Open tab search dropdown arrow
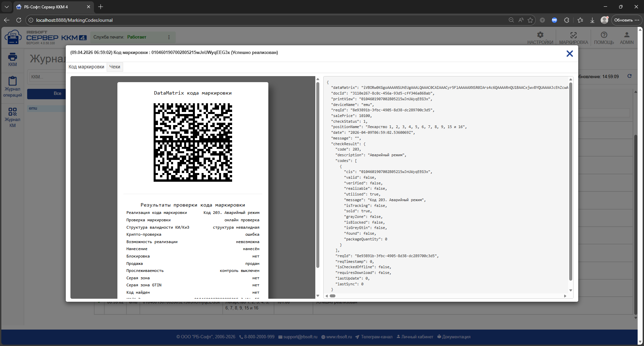 click(6, 7)
